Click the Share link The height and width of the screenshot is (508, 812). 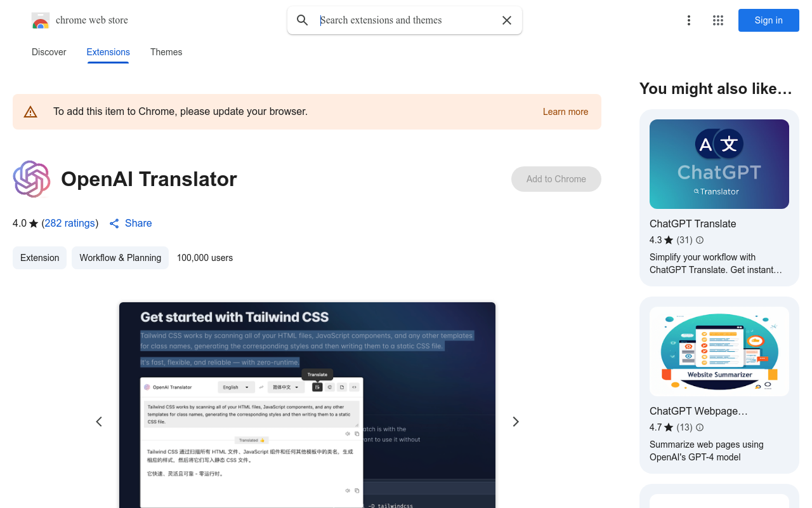(x=131, y=223)
